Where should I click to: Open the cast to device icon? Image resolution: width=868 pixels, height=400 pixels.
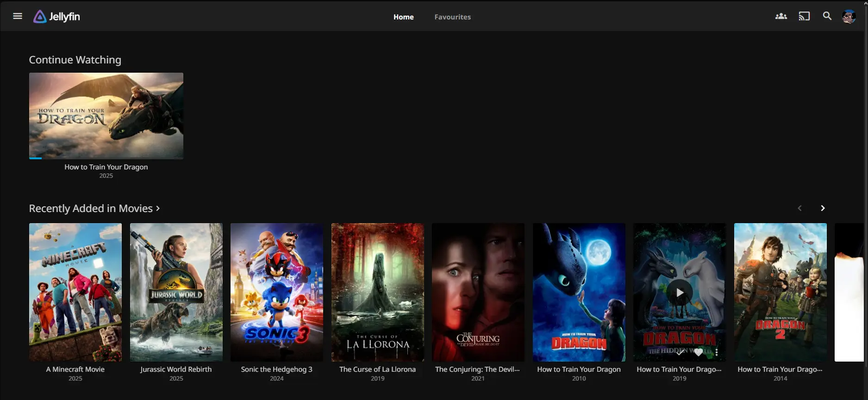pyautogui.click(x=804, y=16)
